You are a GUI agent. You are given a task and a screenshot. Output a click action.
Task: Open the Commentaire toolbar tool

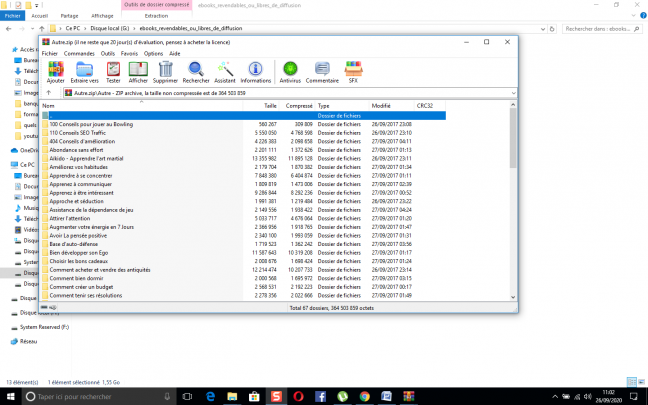click(322, 72)
